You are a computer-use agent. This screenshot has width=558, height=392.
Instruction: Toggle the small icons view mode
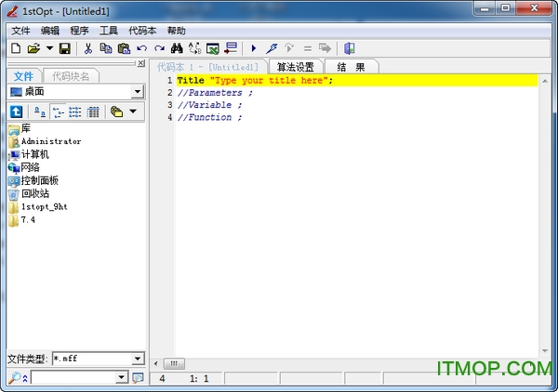coord(58,111)
